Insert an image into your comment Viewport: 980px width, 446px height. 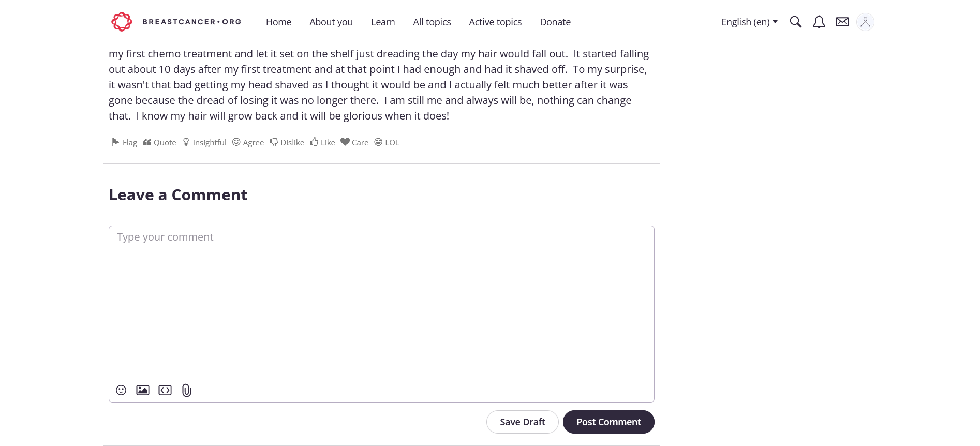coord(142,390)
